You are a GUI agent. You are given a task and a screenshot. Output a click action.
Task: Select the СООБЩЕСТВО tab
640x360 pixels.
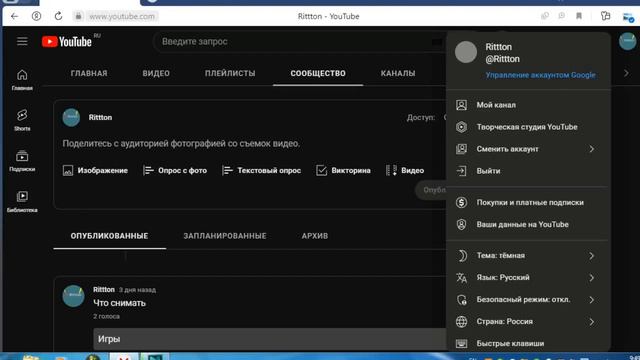pyautogui.click(x=318, y=73)
